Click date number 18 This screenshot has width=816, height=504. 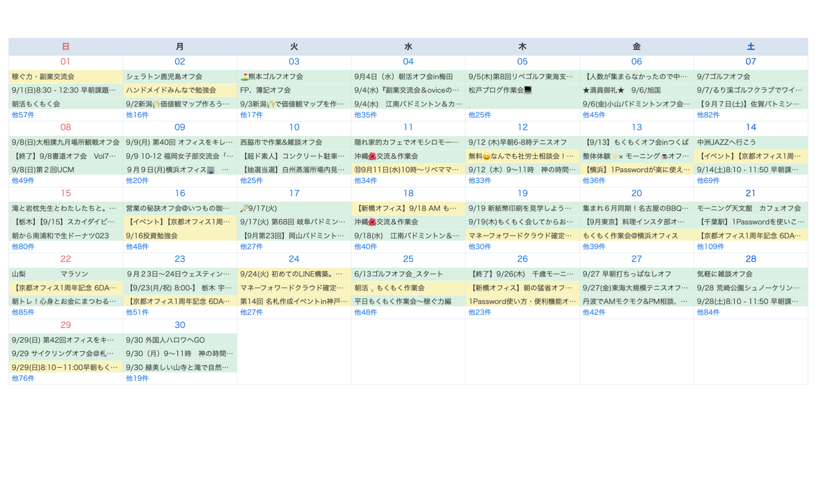pos(408,193)
